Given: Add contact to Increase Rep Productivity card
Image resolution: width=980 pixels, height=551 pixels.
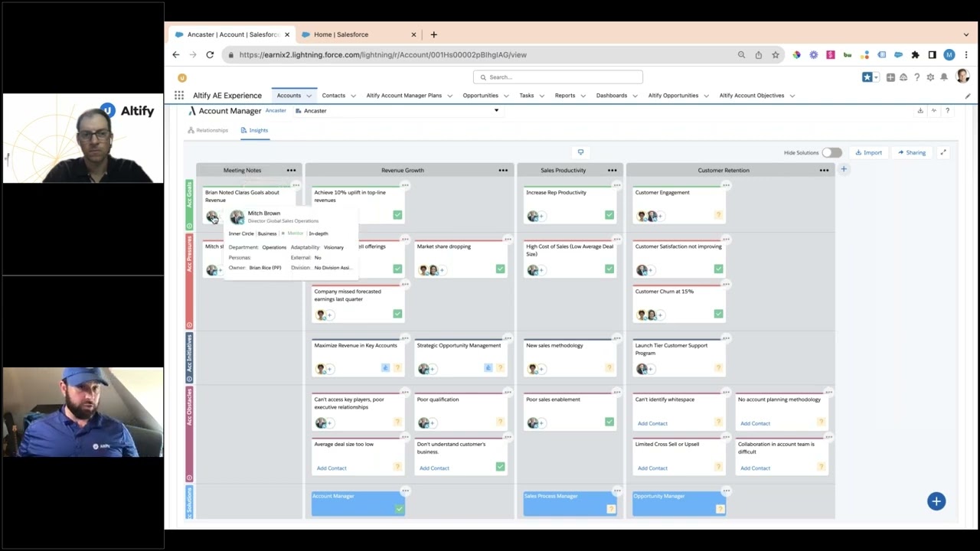Looking at the screenshot, I should [542, 217].
